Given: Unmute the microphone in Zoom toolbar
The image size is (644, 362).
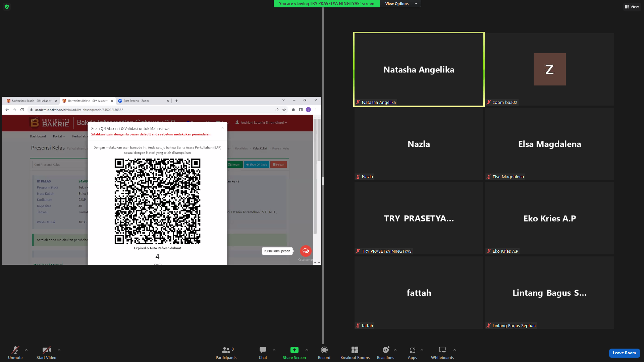Looking at the screenshot, I should coord(15,353).
